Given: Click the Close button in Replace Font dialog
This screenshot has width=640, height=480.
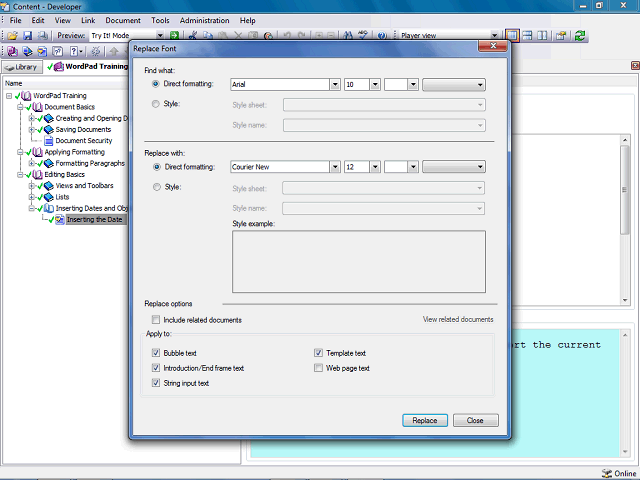Looking at the screenshot, I should (x=476, y=420).
